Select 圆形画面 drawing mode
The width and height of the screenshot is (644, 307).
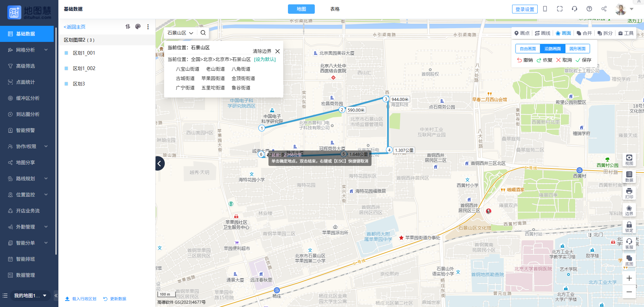[577, 49]
